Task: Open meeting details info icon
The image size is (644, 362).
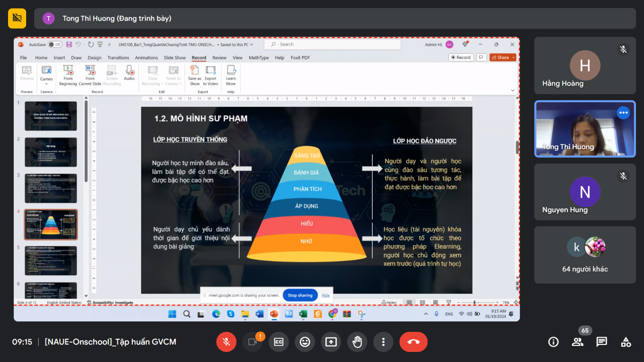Action: [x=553, y=342]
